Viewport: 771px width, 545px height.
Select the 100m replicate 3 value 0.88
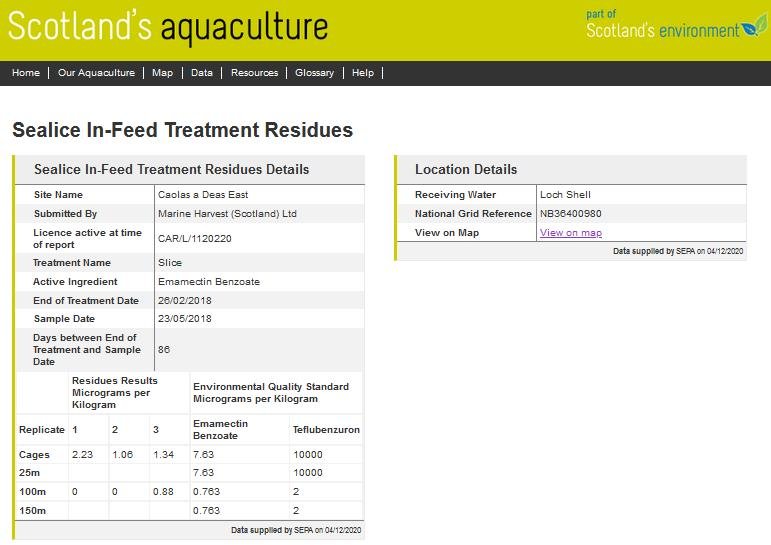click(x=163, y=492)
